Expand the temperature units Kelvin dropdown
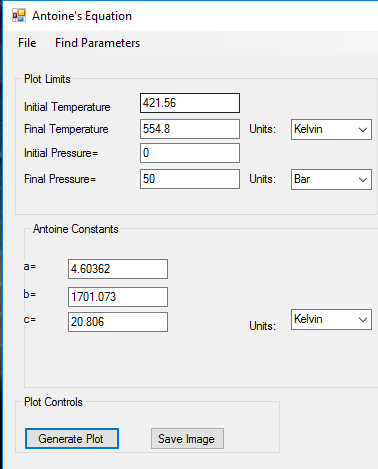Viewport: 378px width, 469px height. (331, 129)
